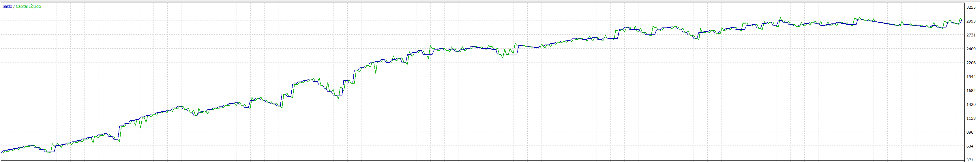980x162 pixels.
Task: Click the 1944 axis label
Action: [x=971, y=77]
